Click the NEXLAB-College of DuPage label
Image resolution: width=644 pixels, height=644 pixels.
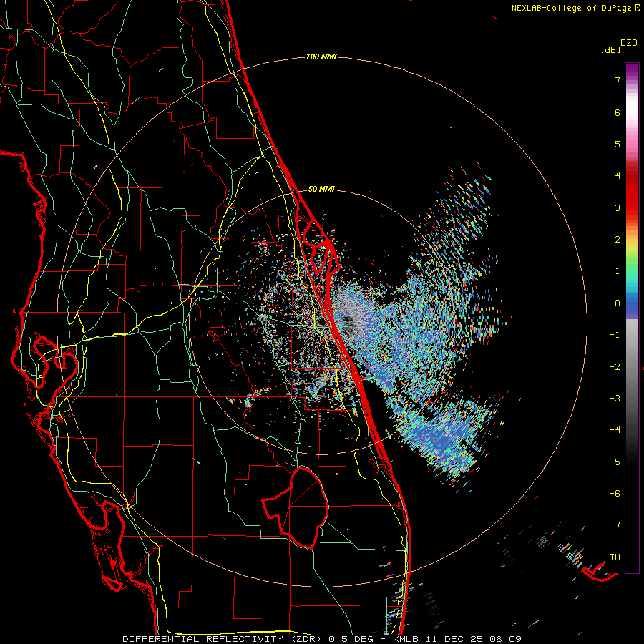tap(571, 8)
